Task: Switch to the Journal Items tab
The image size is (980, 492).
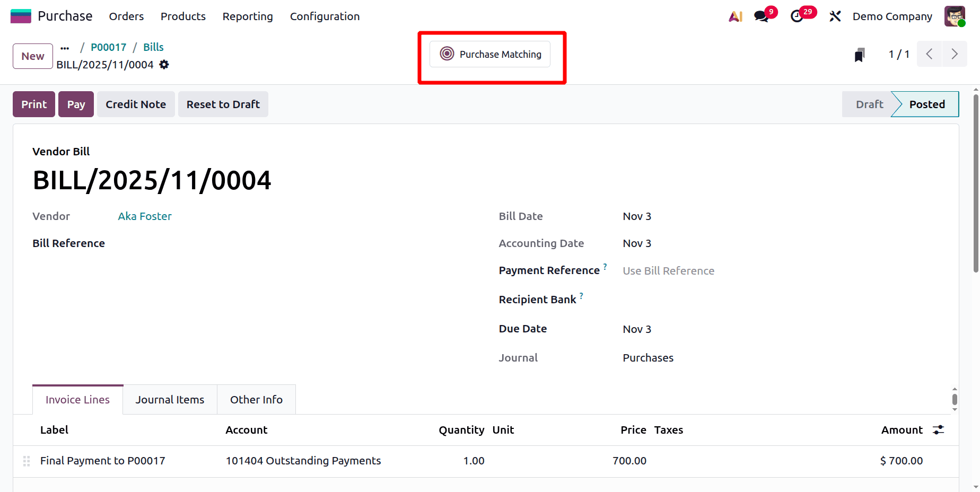Action: click(x=170, y=399)
